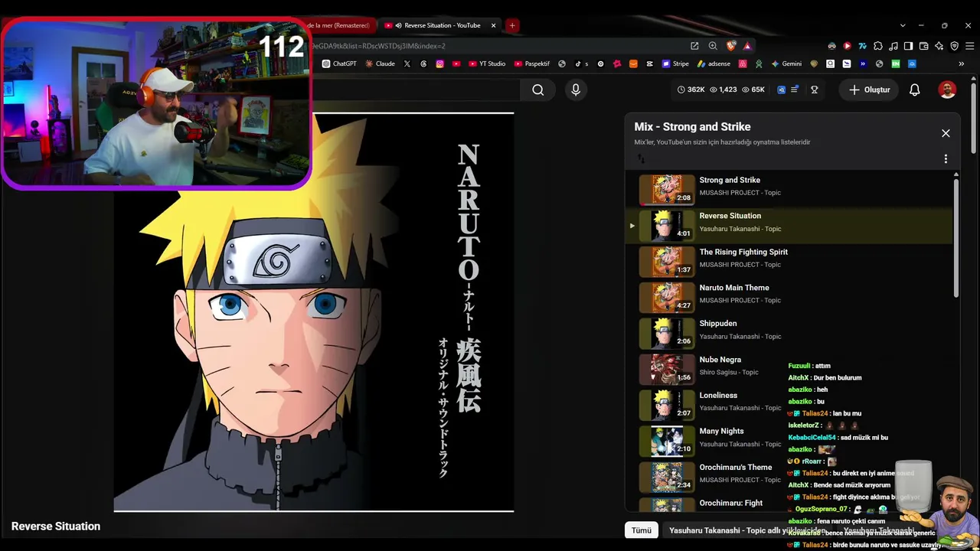
Task: Open the Nube Negra video thumbnail
Action: [667, 369]
